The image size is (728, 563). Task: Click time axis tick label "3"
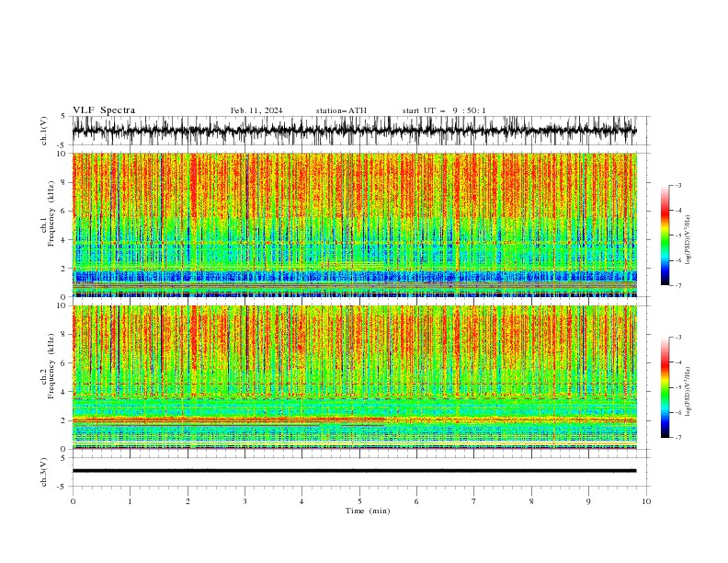(x=245, y=501)
